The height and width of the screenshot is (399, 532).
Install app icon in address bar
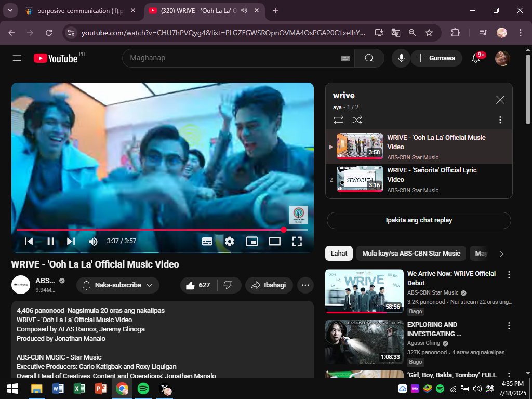click(x=379, y=33)
